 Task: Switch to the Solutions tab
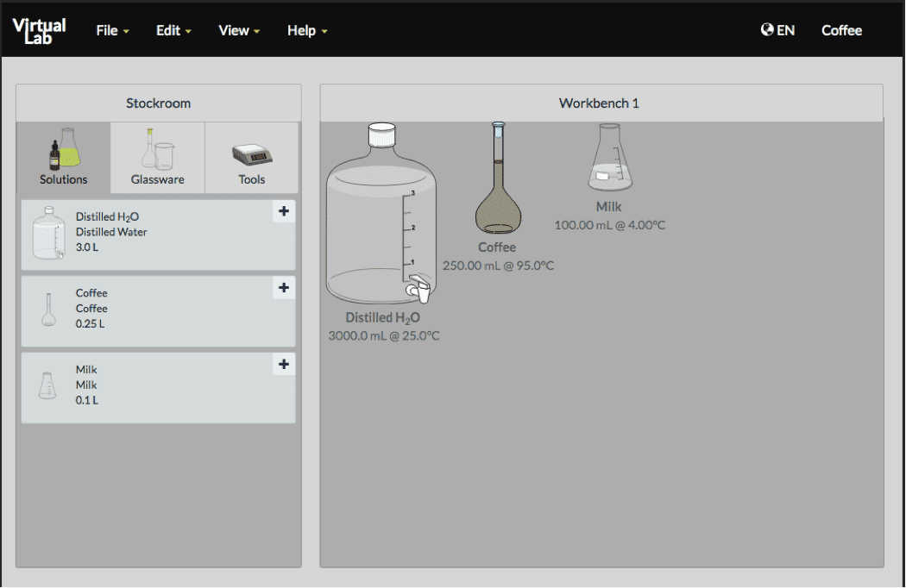64,158
